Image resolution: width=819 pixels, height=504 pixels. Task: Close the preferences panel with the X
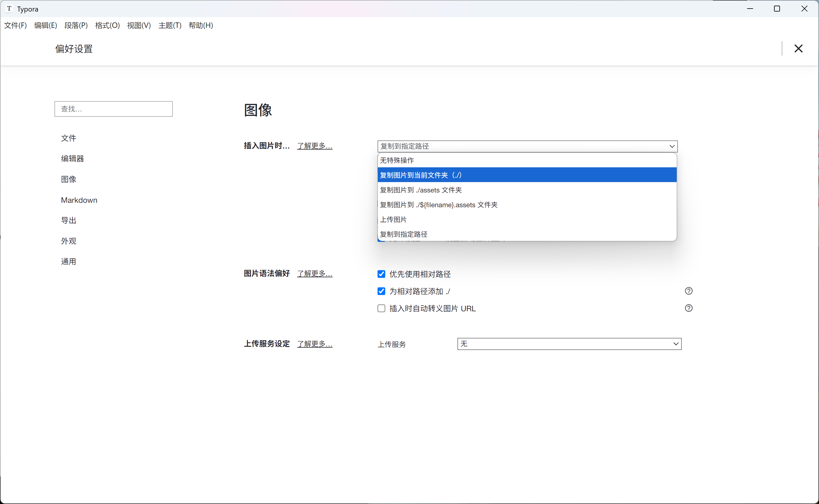798,49
